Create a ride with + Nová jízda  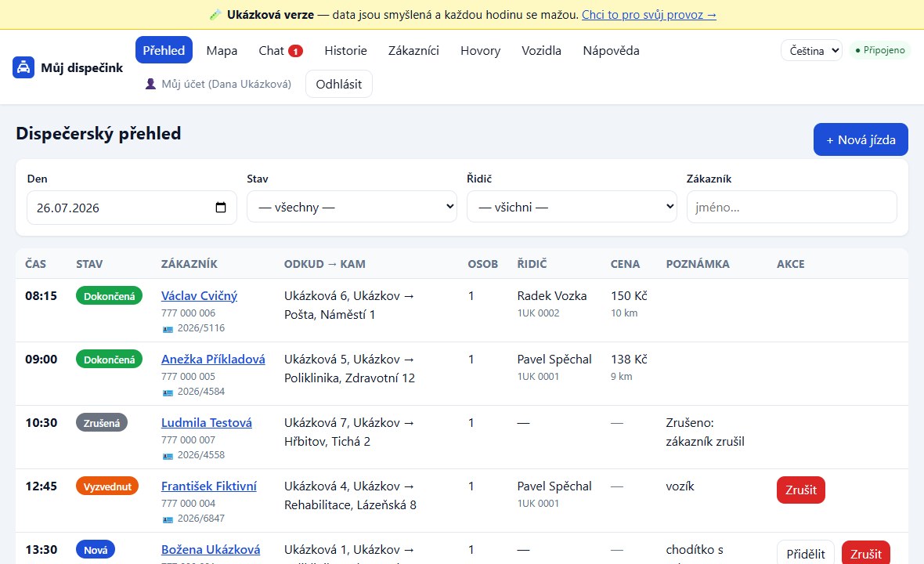pyautogui.click(x=861, y=139)
